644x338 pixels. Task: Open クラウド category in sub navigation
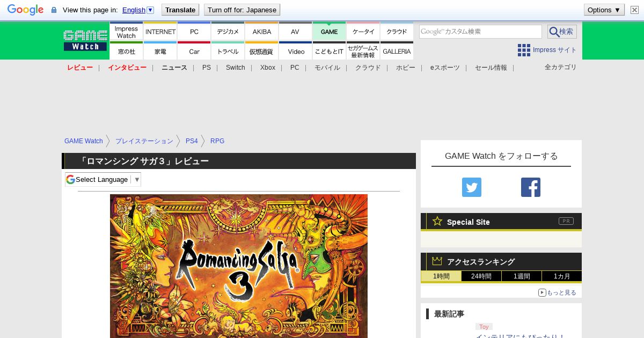pyautogui.click(x=368, y=68)
